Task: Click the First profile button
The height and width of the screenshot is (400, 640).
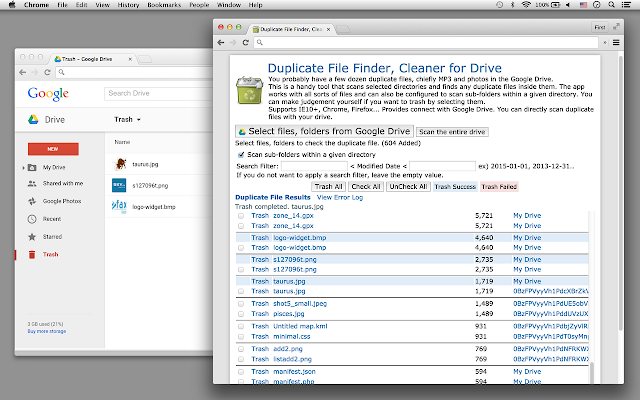Action: click(x=600, y=27)
